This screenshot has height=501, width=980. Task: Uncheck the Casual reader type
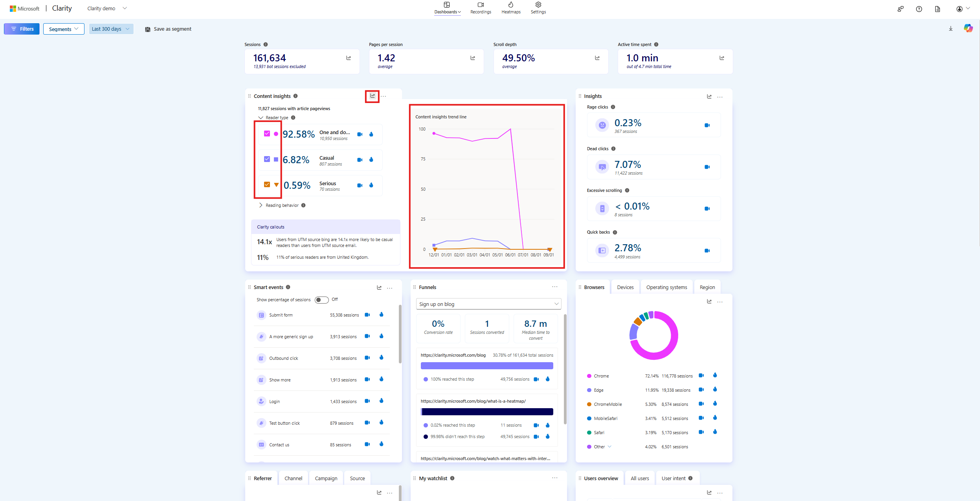click(x=266, y=159)
